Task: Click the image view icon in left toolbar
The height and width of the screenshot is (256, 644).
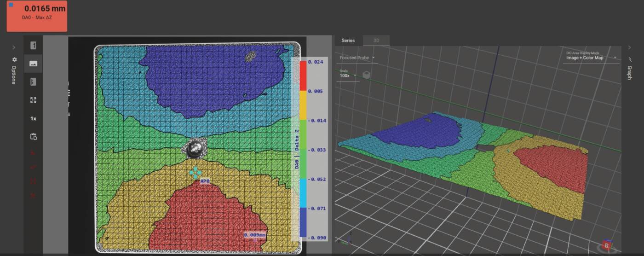Action: [33, 64]
